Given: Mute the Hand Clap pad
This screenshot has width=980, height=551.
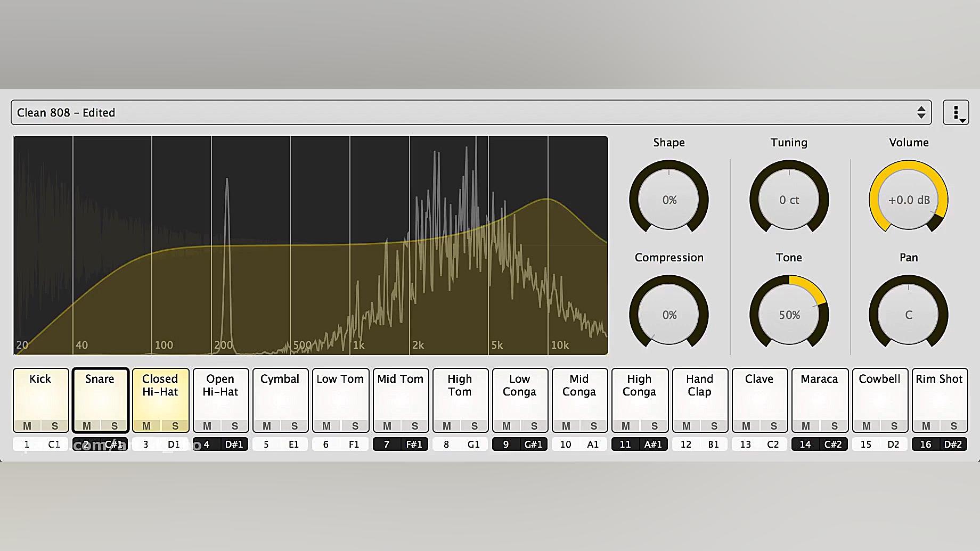Looking at the screenshot, I should click(x=687, y=426).
